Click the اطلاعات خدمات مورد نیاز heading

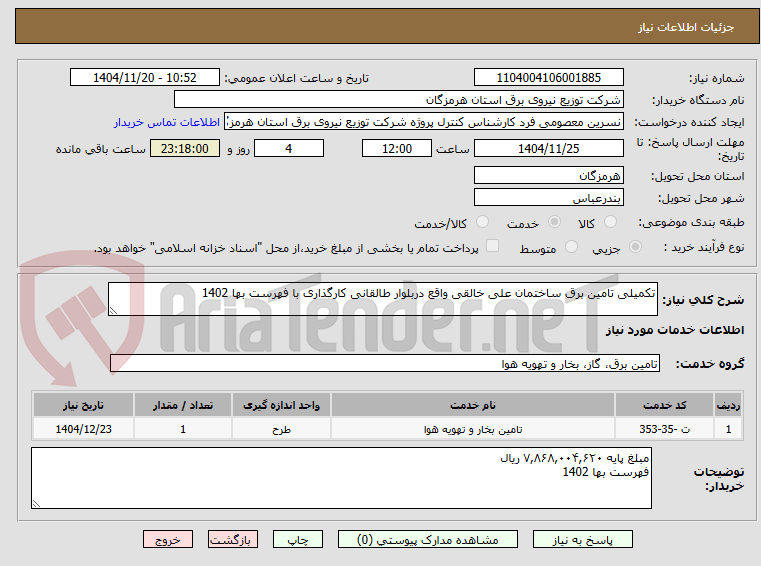pyautogui.click(x=675, y=330)
